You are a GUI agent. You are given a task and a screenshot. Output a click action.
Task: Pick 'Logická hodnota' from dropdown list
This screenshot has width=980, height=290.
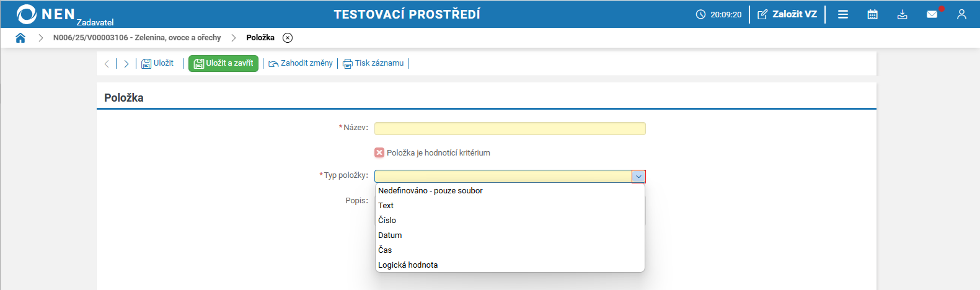pos(408,265)
